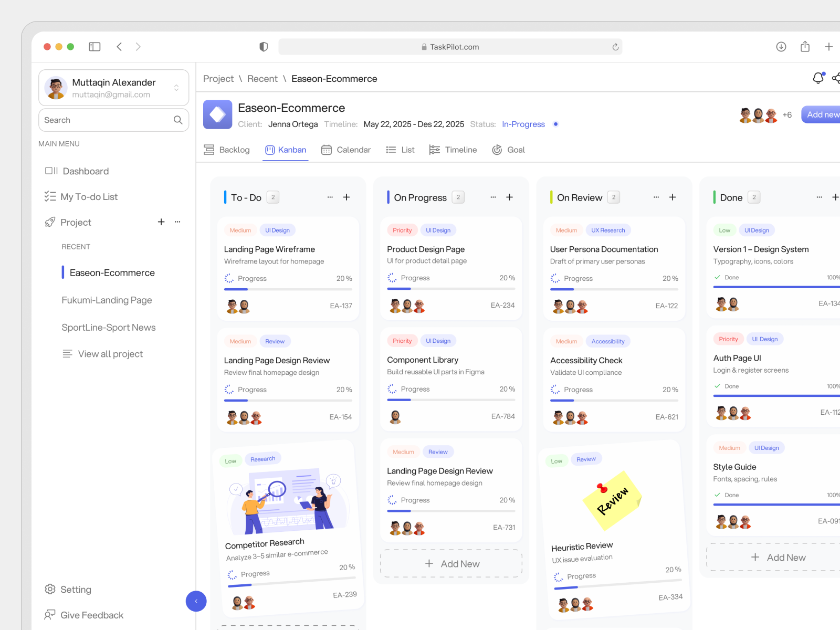Select the Dashboard icon in the sidebar
840x630 pixels.
pyautogui.click(x=50, y=171)
